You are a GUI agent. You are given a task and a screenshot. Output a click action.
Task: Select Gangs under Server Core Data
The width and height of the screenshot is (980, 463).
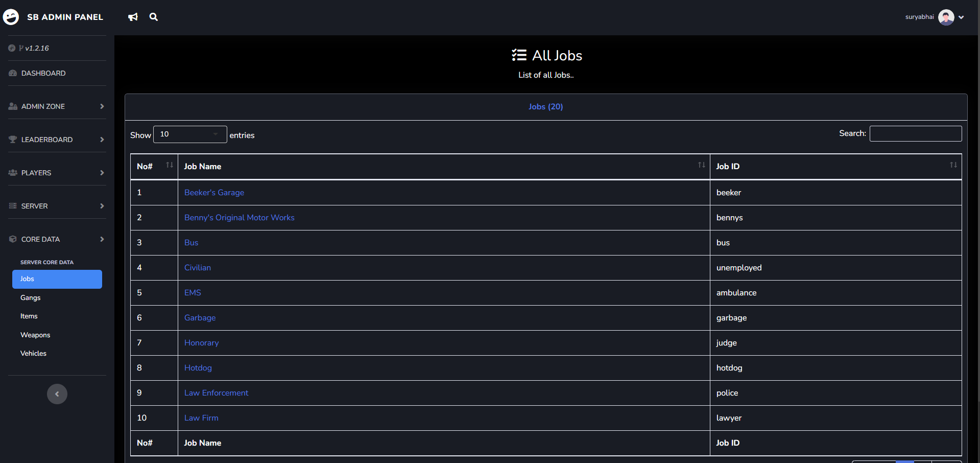click(x=31, y=297)
